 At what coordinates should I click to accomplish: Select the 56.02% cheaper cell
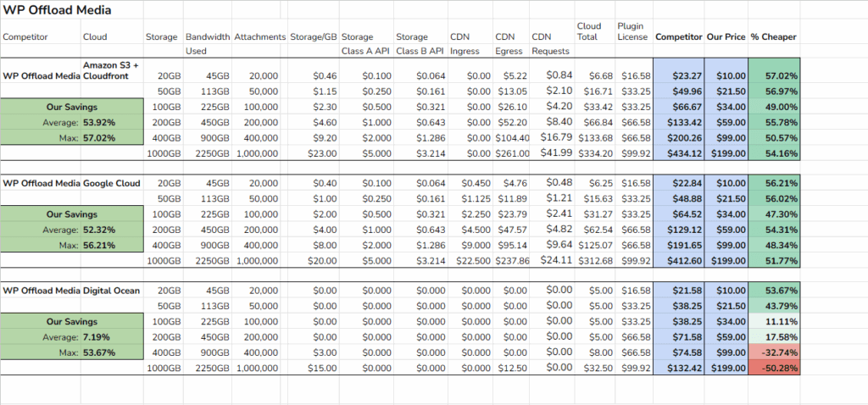tap(774, 198)
